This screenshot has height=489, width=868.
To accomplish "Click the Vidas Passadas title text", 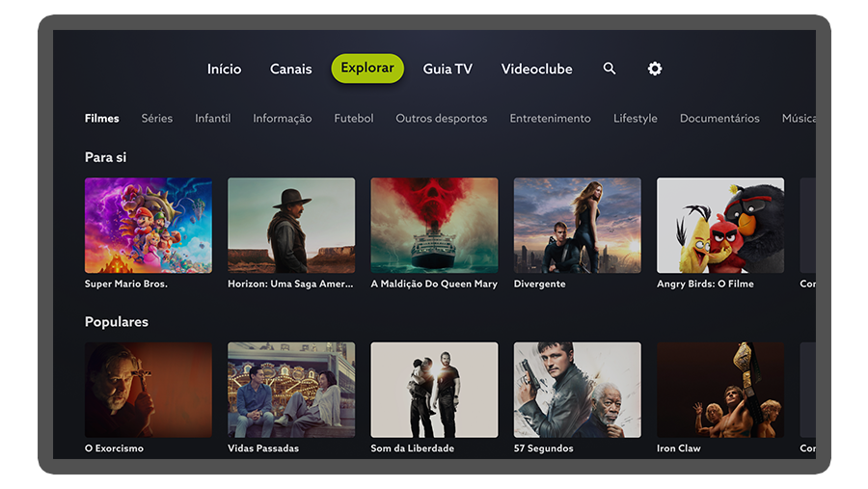I will point(263,448).
